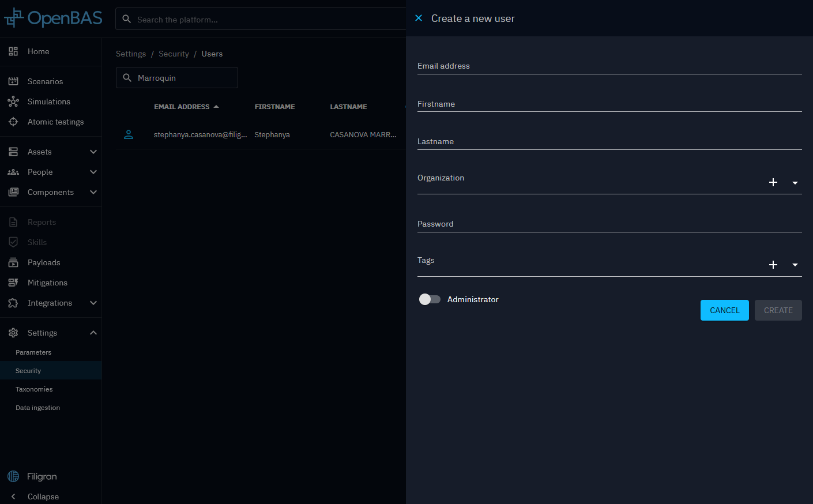This screenshot has width=813, height=504.
Task: Open the Organization dropdown arrow
Action: (x=795, y=183)
